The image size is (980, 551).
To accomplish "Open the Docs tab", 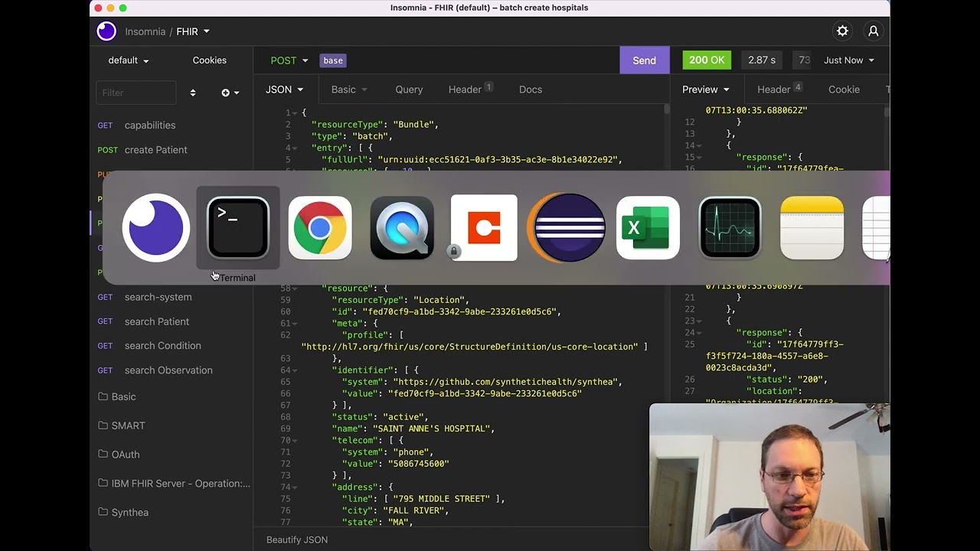I will pyautogui.click(x=531, y=90).
